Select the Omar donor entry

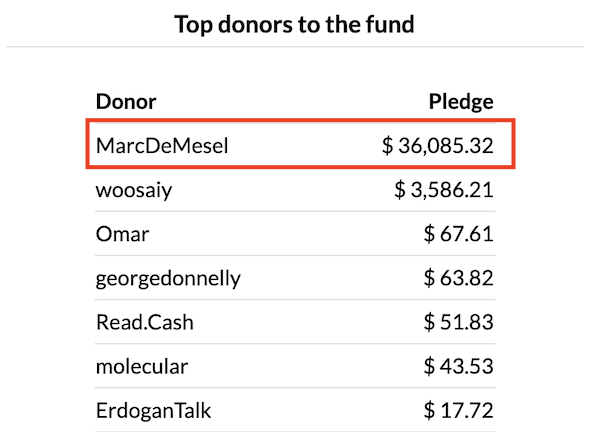tap(122, 234)
